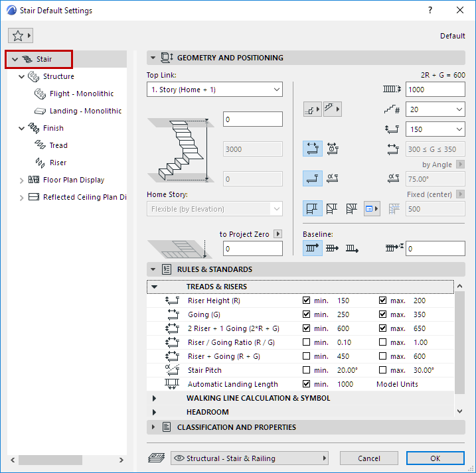Select the horizontal tread option icon
This screenshot has height=473, width=476.
(313, 178)
